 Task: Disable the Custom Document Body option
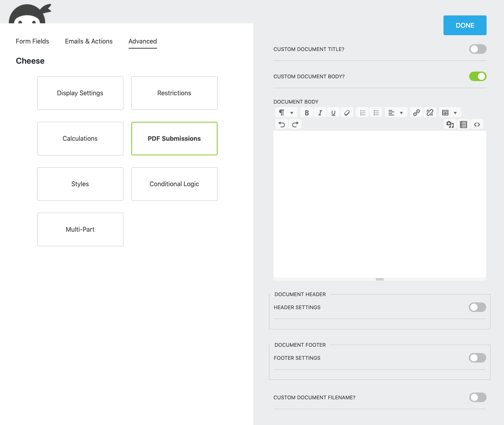coord(477,76)
